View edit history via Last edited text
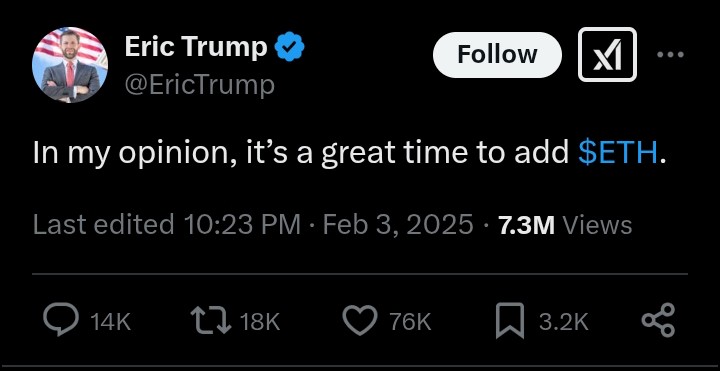Screen dimensions: 720x371 [103, 225]
